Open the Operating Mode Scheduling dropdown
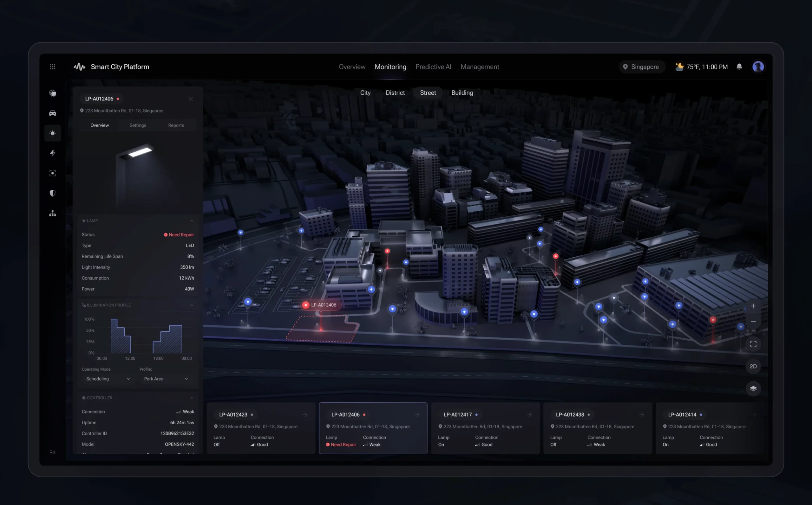 [x=108, y=379]
